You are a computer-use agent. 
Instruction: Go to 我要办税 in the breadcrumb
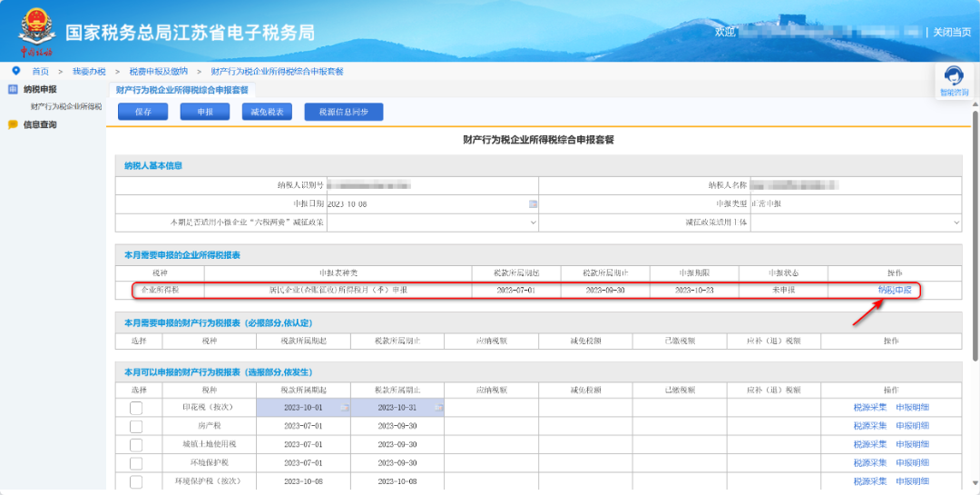point(89,72)
